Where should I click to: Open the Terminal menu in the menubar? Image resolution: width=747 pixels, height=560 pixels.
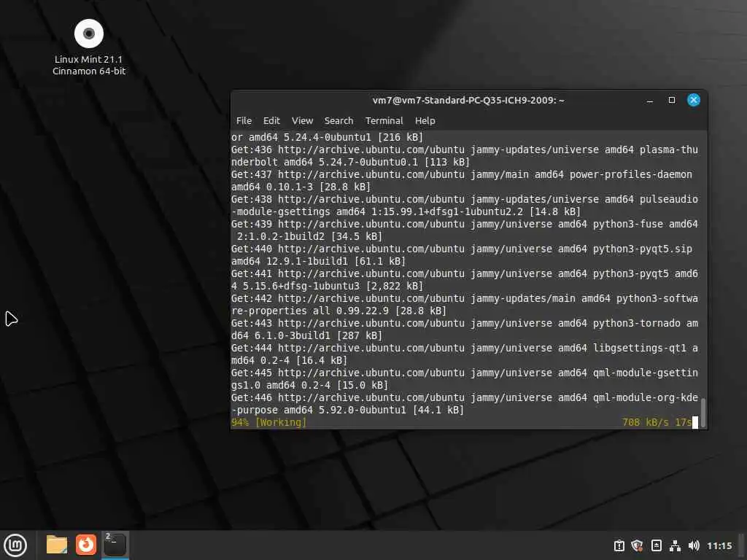click(384, 120)
